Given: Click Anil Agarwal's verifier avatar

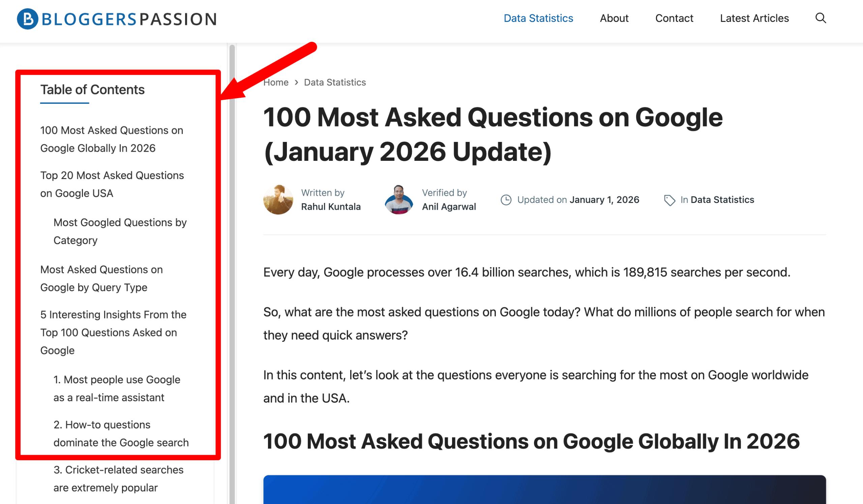Looking at the screenshot, I should click(398, 200).
